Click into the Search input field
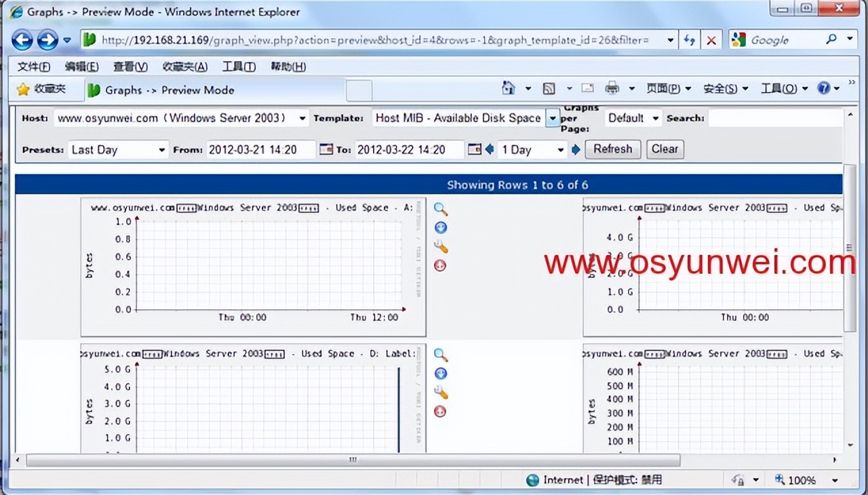Image resolution: width=868 pixels, height=495 pixels. (x=773, y=118)
